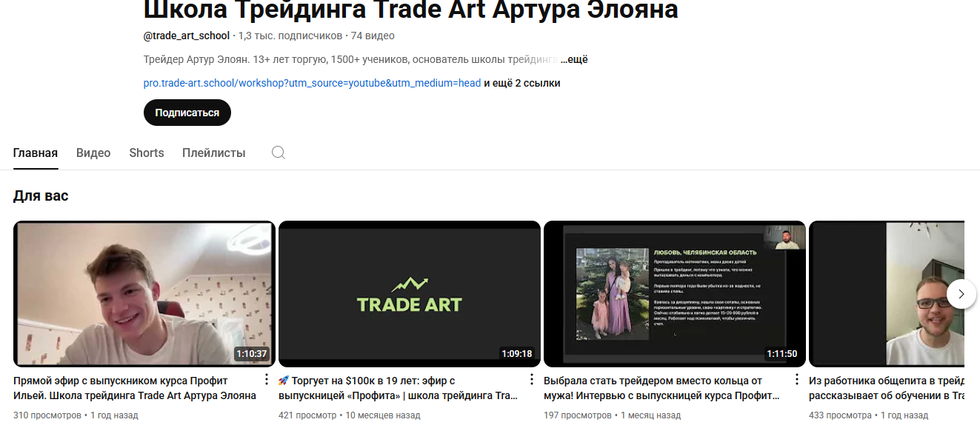Open three-dot menu for Торгует на $100к video
The height and width of the screenshot is (428, 980).
coord(531,380)
